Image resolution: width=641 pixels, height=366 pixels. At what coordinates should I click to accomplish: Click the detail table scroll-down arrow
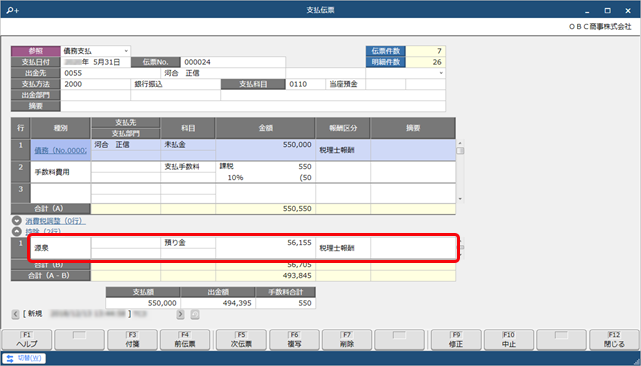coord(460,199)
